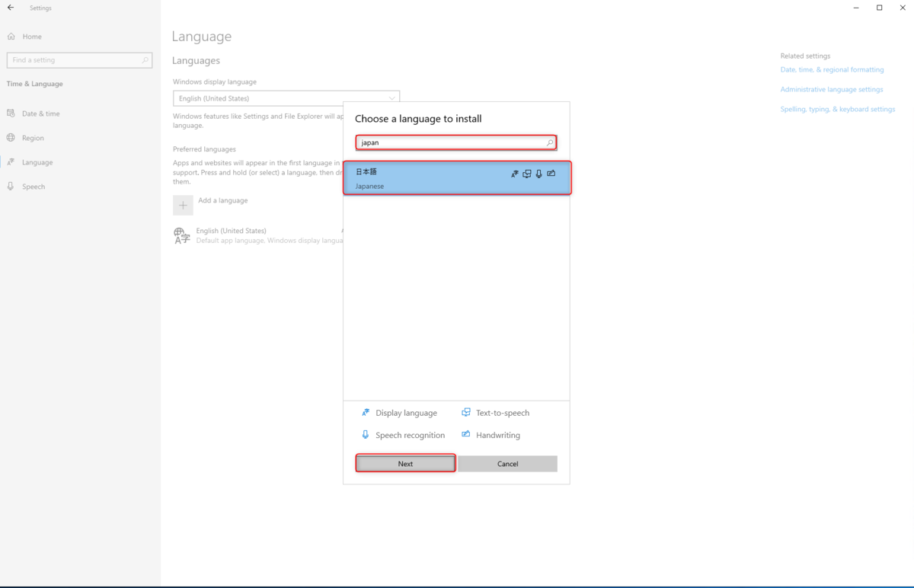Click the magnifier in Find a setting box

[145, 60]
